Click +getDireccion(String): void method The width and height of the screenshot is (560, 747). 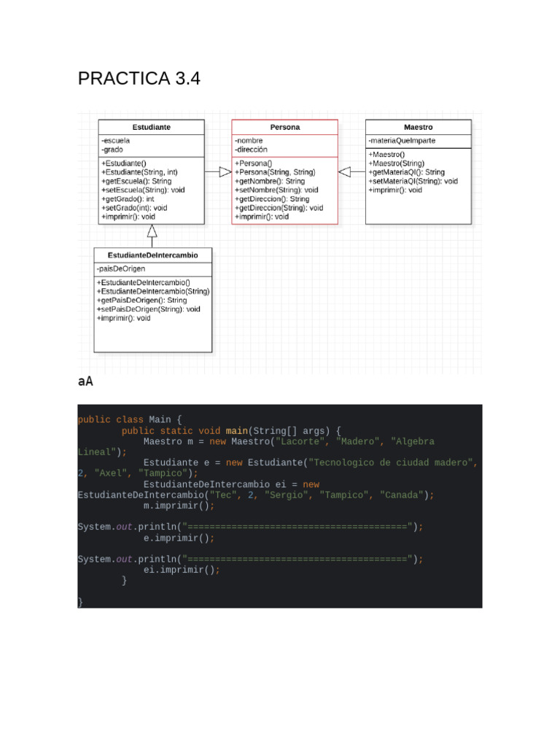point(279,208)
